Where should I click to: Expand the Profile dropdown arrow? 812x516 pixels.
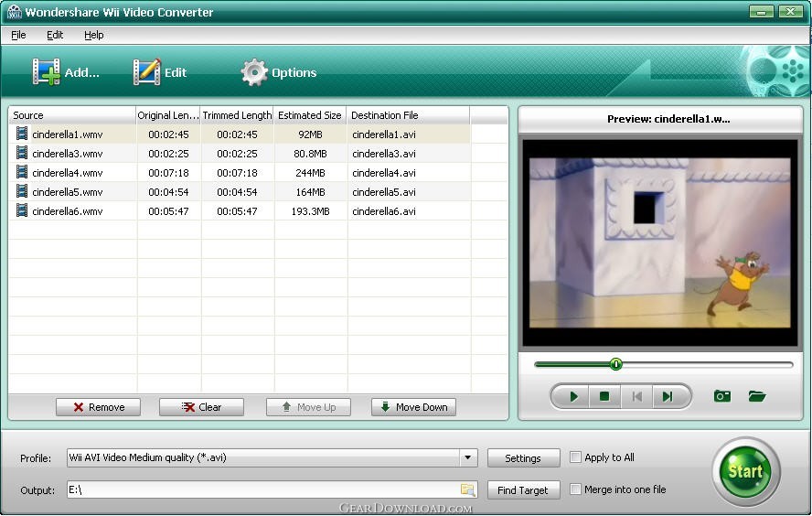coord(467,457)
